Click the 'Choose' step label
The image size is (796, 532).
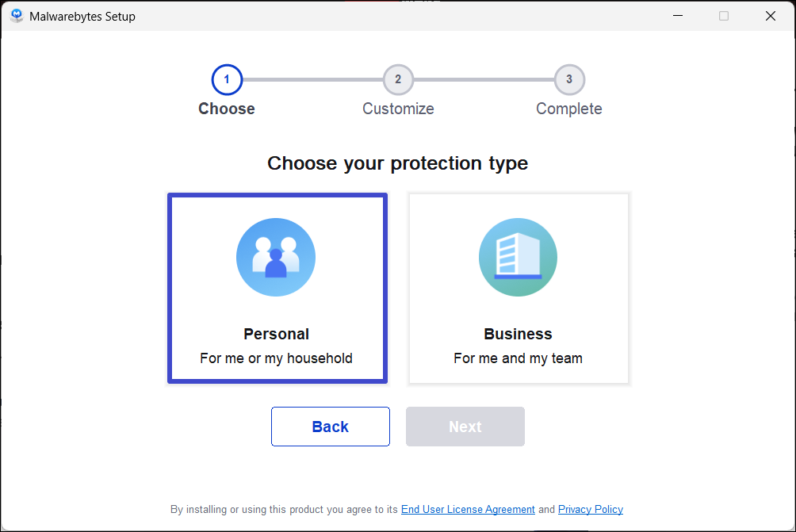[227, 109]
